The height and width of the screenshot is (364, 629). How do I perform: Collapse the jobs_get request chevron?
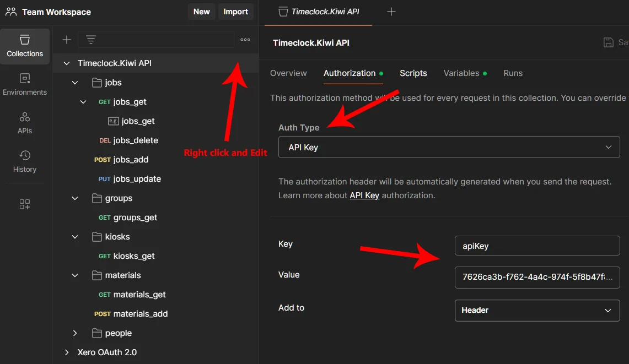tap(83, 102)
